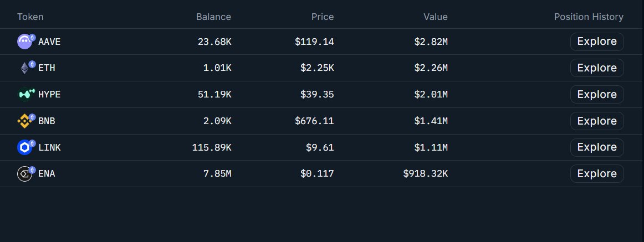This screenshot has height=242, width=644.
Task: Click the ENA token icon
Action: coord(25,174)
